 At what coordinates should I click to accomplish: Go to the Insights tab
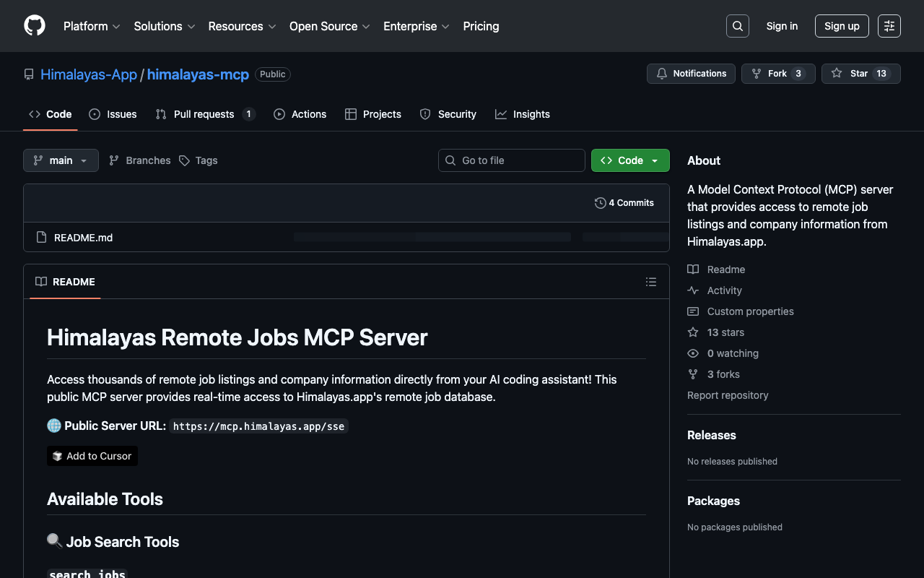(523, 114)
